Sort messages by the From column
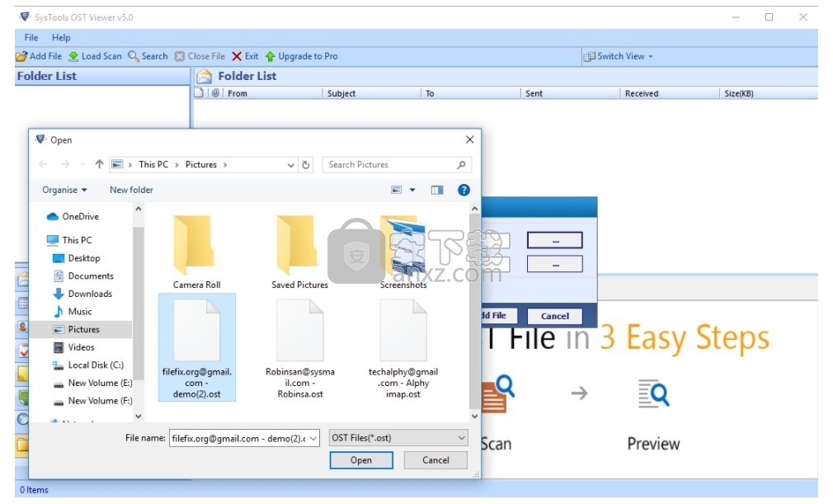This screenshot has width=833, height=504. [x=272, y=93]
